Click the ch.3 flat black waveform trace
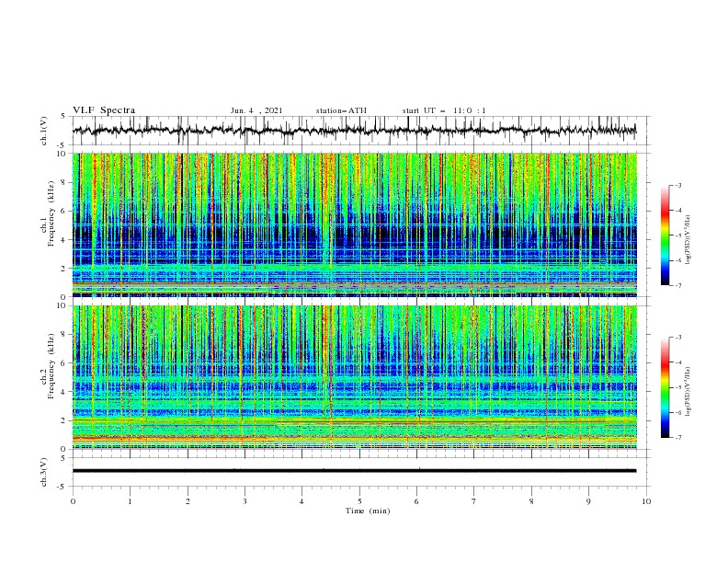Screen dimensions: 728x563 point(354,471)
